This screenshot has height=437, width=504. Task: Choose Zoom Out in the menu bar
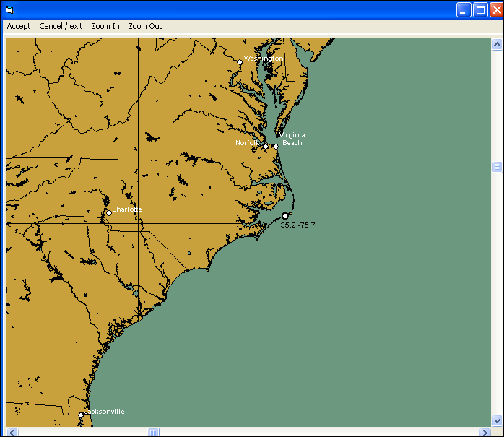click(x=145, y=26)
